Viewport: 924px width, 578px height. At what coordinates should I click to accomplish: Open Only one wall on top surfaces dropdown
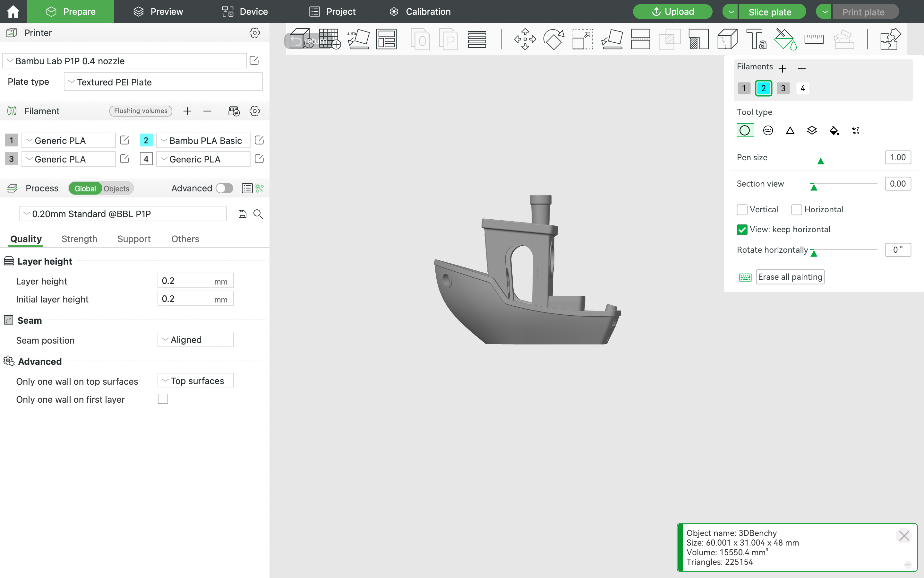[195, 381]
